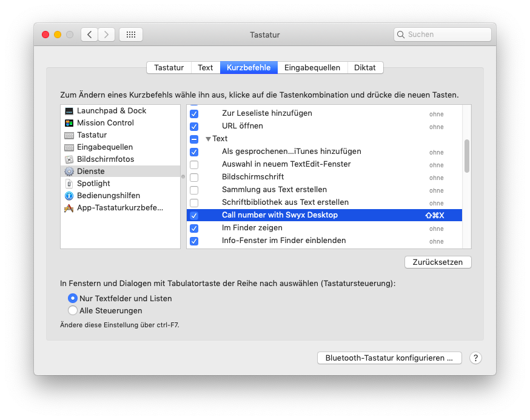Open the Diktat tab

pos(365,68)
